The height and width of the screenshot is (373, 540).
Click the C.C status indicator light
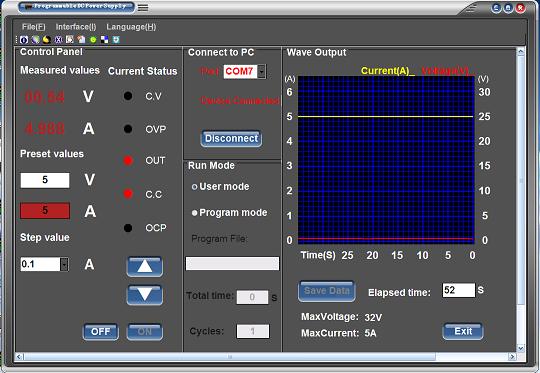click(128, 194)
